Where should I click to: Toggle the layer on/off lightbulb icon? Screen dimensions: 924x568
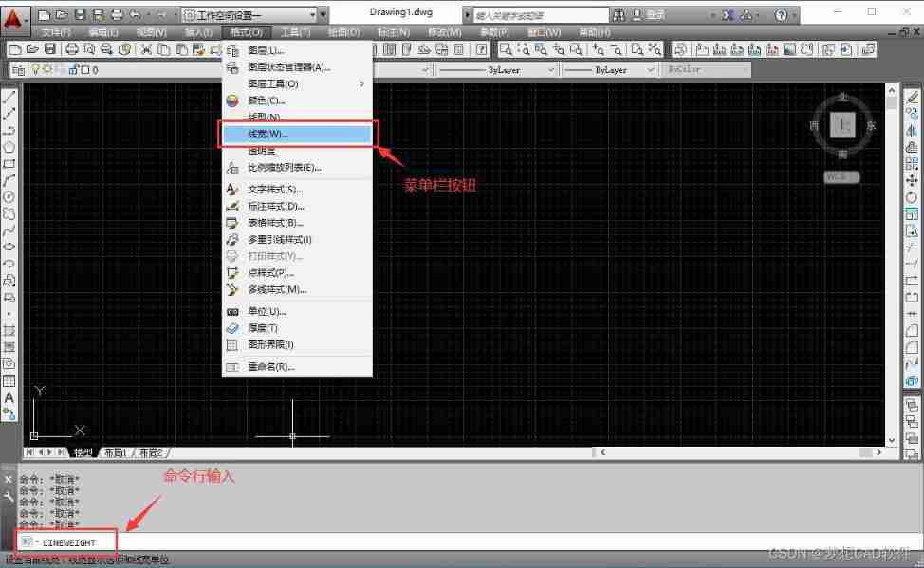click(x=36, y=68)
